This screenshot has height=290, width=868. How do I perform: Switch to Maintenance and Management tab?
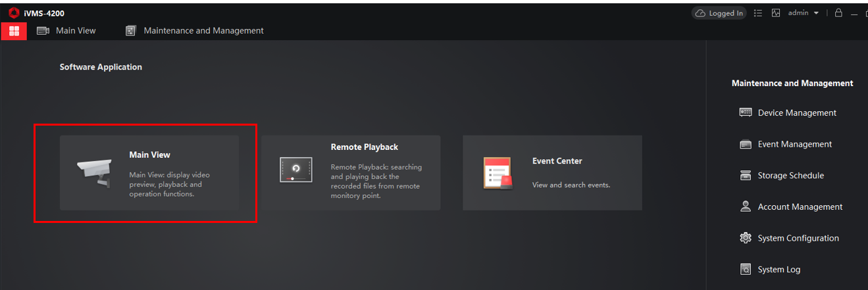[x=195, y=31]
